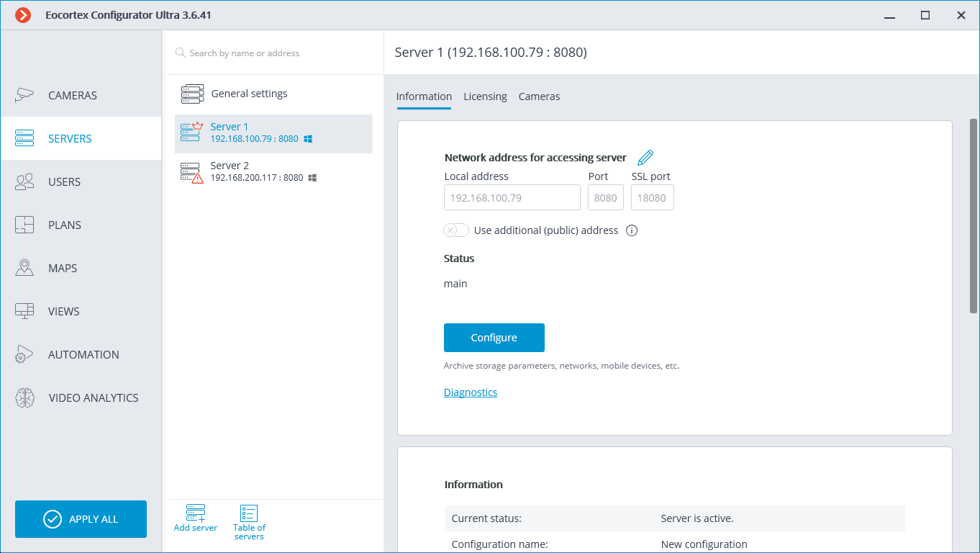Click the search magnifier icon
Image resolution: width=980 pixels, height=553 pixels.
(x=181, y=53)
